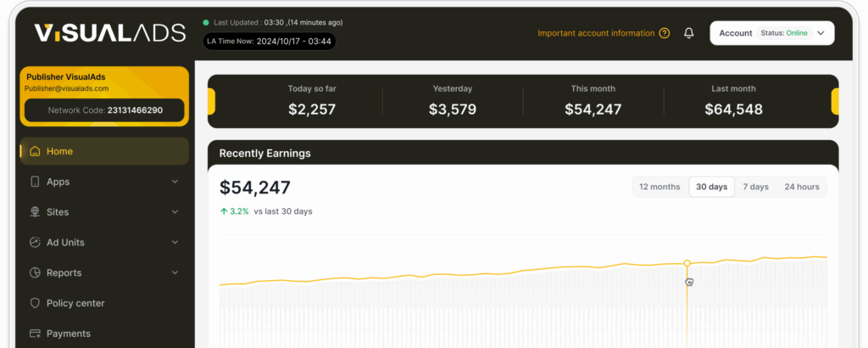This screenshot has height=348, width=868.
Task: Click the notification bell icon
Action: click(689, 33)
